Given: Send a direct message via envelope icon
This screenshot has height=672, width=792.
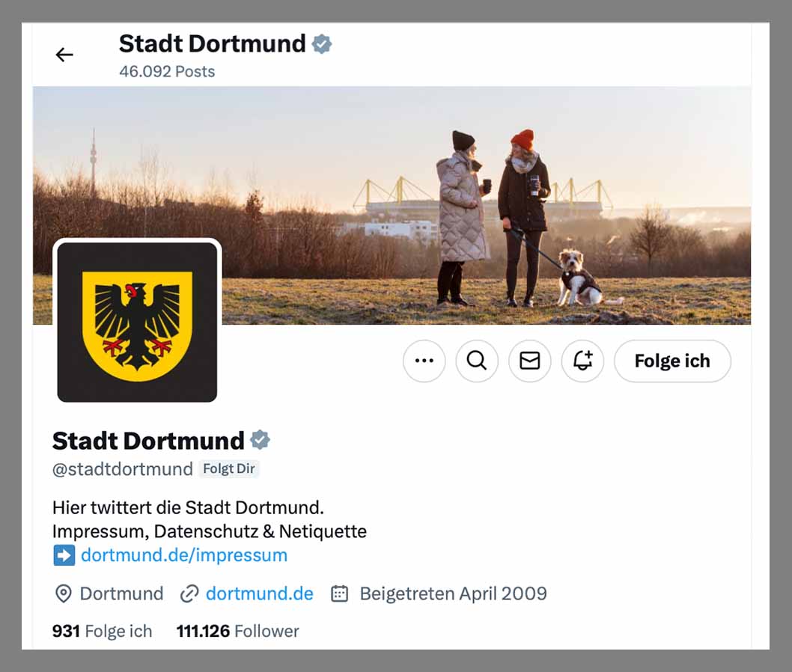Looking at the screenshot, I should [x=530, y=361].
